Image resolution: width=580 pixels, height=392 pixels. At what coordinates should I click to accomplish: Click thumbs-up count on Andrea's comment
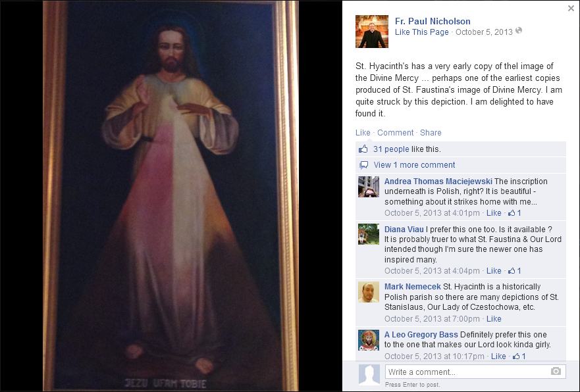[x=515, y=213]
